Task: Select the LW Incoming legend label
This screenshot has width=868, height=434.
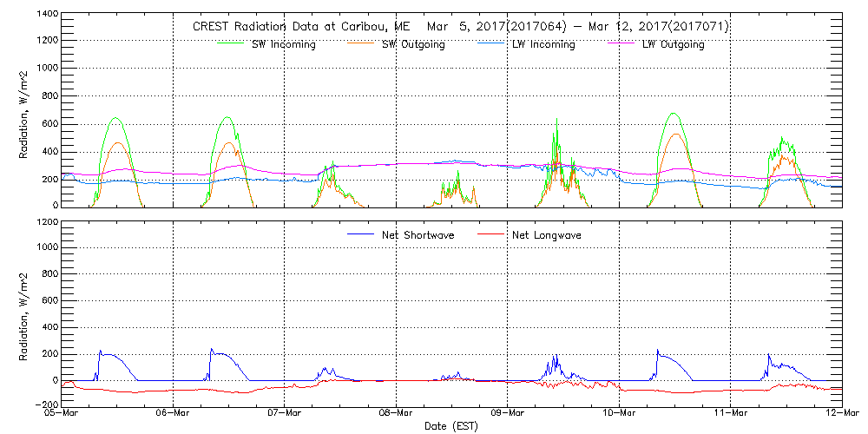Action: [x=543, y=45]
